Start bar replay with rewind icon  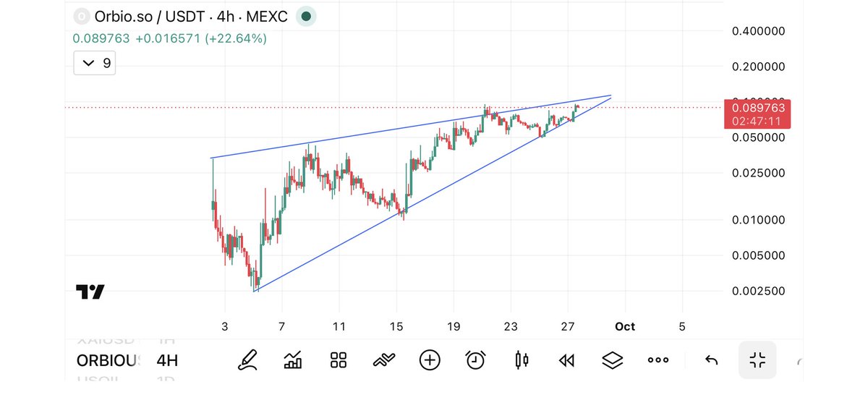(x=567, y=359)
